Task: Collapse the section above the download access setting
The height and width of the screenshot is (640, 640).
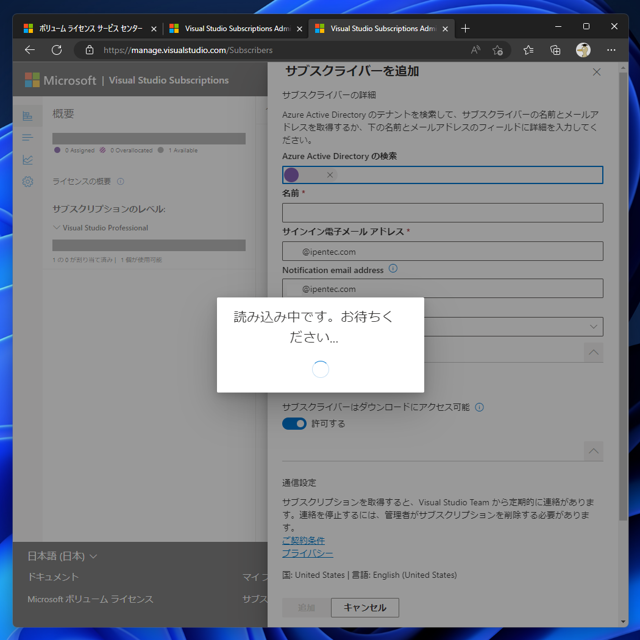Action: click(x=593, y=352)
